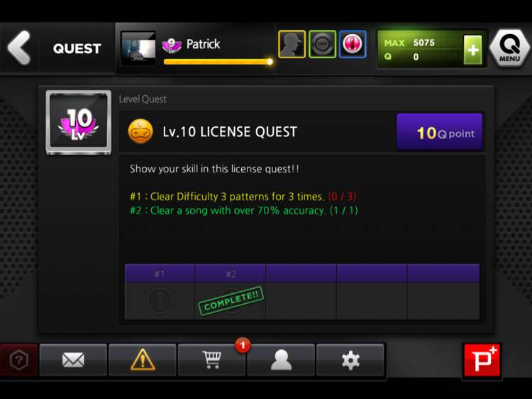Screen dimensions: 532x399
Task: Open settings gear icon
Action: (x=350, y=360)
